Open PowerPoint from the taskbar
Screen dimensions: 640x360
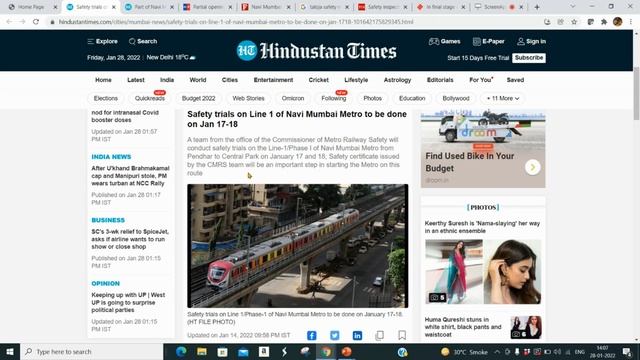click(x=347, y=351)
